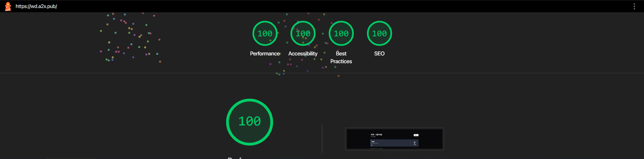The width and height of the screenshot is (644, 159).
Task: Click the large Performance 100 gauge
Action: [249, 122]
